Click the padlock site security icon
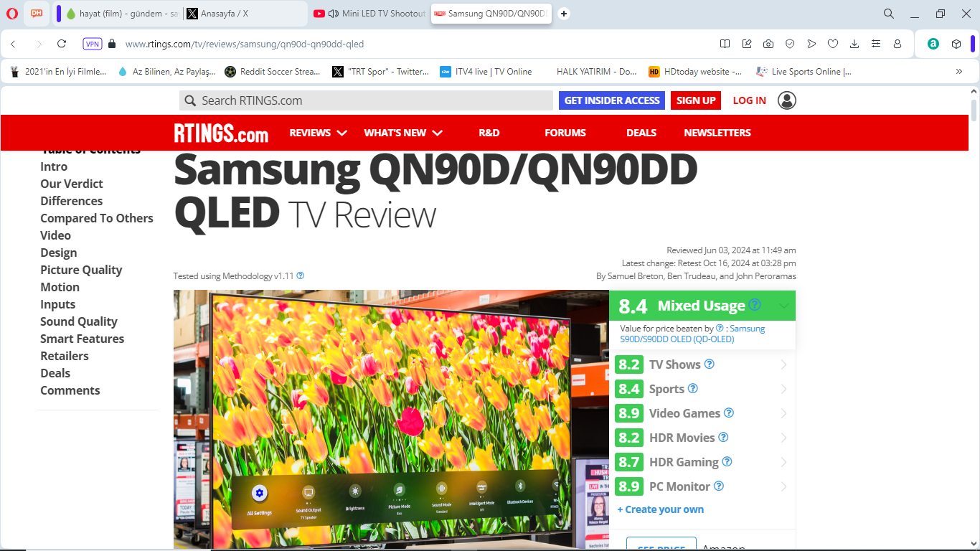Viewport: 980px width, 551px height. [x=111, y=44]
